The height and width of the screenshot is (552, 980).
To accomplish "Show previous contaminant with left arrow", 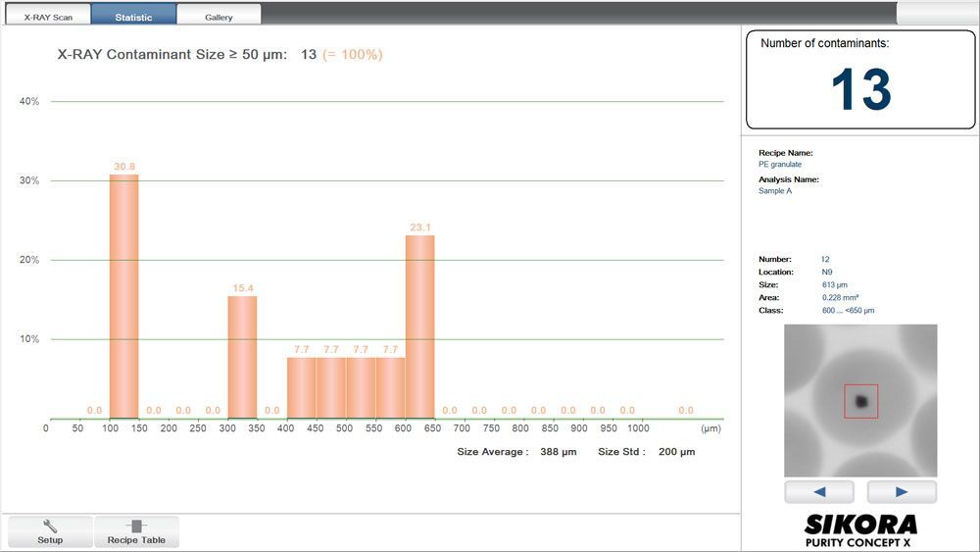I will point(819,491).
